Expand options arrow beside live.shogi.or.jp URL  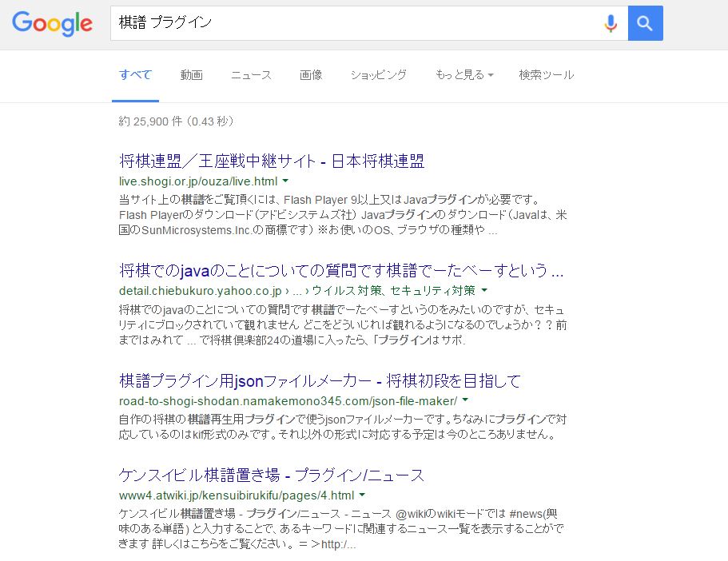click(x=285, y=181)
